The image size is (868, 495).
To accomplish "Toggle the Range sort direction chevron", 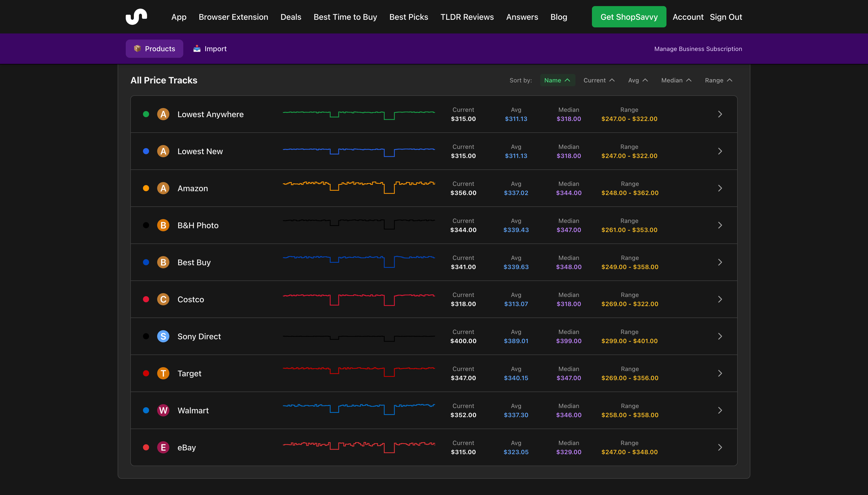I will [x=730, y=80].
